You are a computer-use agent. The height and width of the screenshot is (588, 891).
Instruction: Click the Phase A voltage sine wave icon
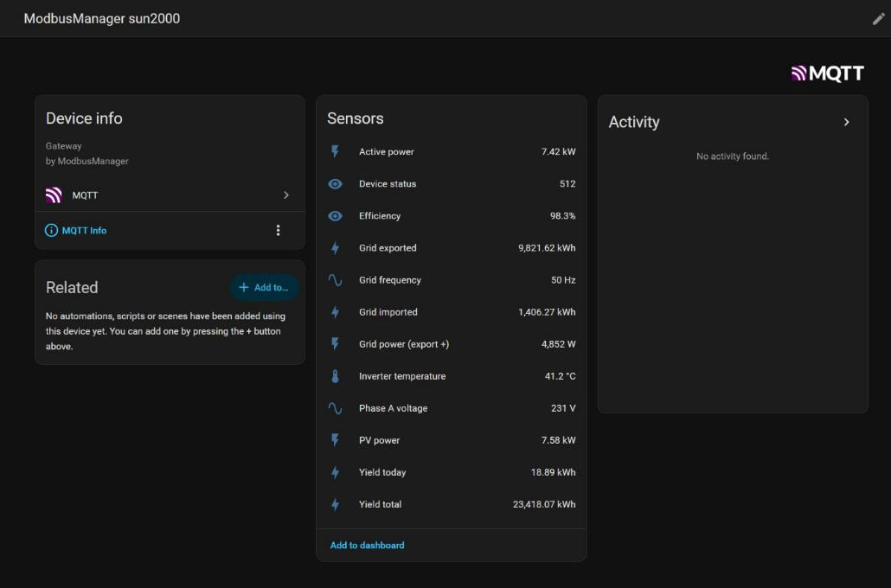[336, 408]
